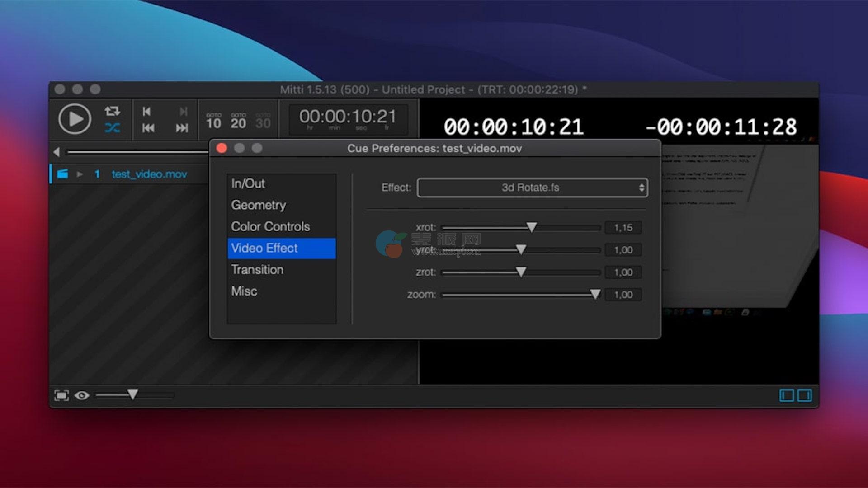868x488 pixels.
Task: Open the Effect dropdown showing 3d Rotate.fs
Action: tap(532, 188)
